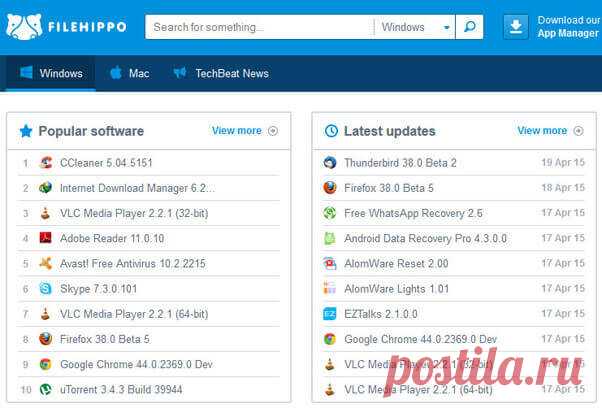602x408 pixels.
Task: Open the Windows platform dropdown in the search bar
Action: pyautogui.click(x=415, y=27)
